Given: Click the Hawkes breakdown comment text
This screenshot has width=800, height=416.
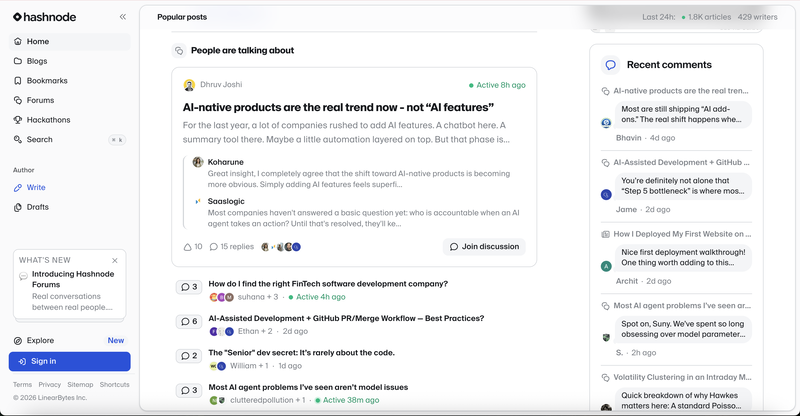Looking at the screenshot, I should pos(684,400).
